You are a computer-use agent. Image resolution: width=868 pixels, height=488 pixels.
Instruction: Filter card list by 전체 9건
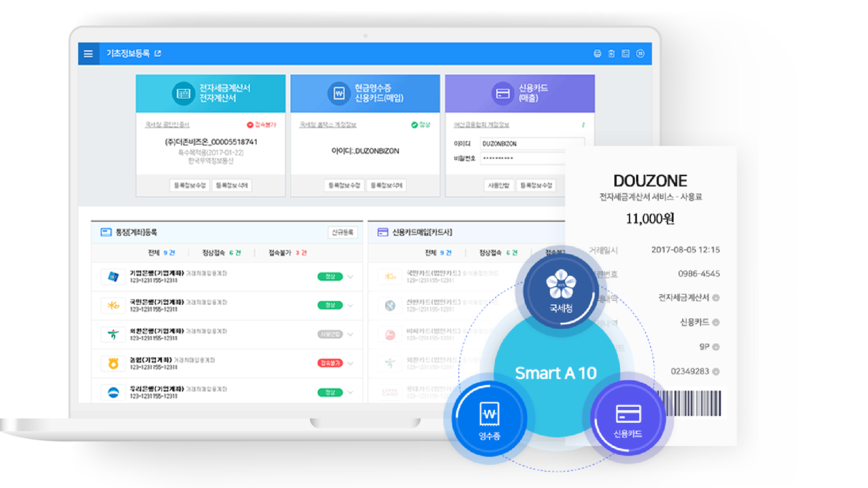click(438, 252)
